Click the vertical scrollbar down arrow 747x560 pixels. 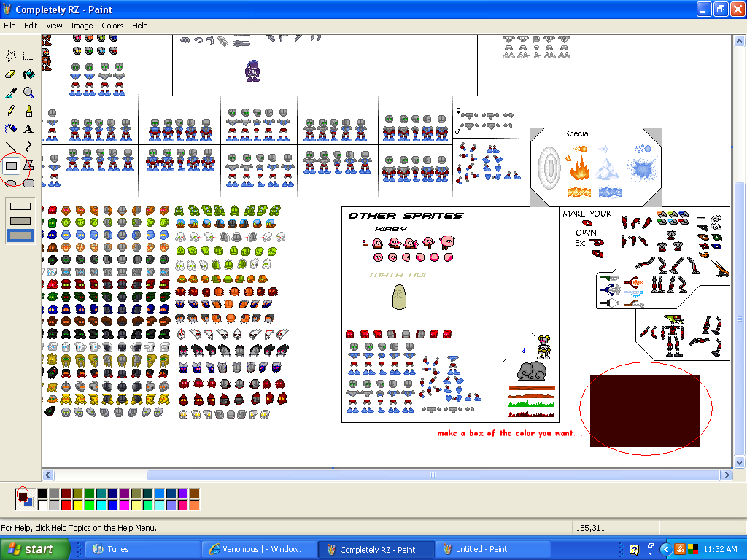pos(740,462)
